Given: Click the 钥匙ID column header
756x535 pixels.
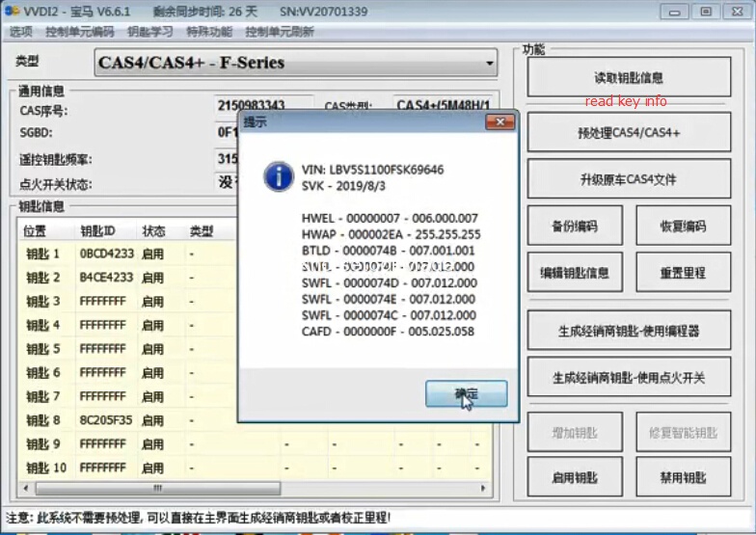Looking at the screenshot, I should 98,231.
